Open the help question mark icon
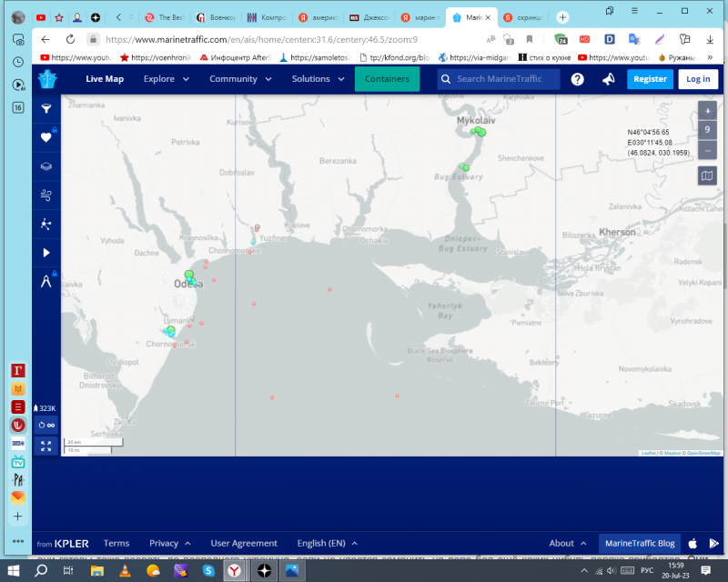This screenshot has height=582, width=728. [x=577, y=79]
